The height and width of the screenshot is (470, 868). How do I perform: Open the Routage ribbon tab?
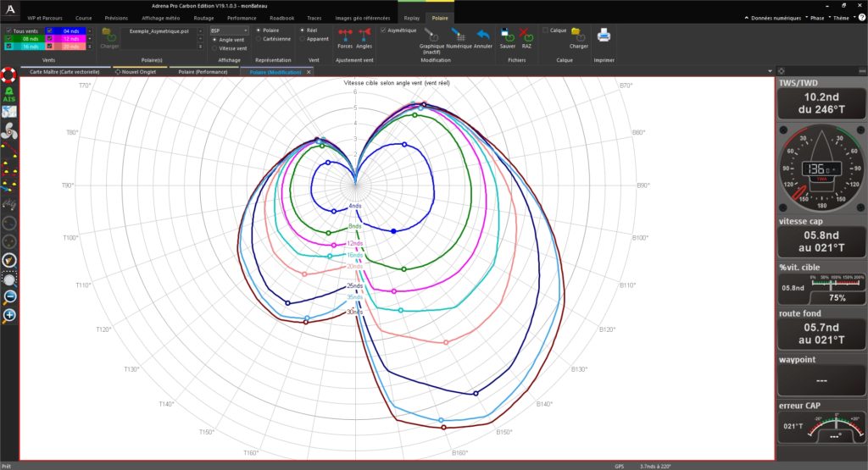(x=203, y=19)
